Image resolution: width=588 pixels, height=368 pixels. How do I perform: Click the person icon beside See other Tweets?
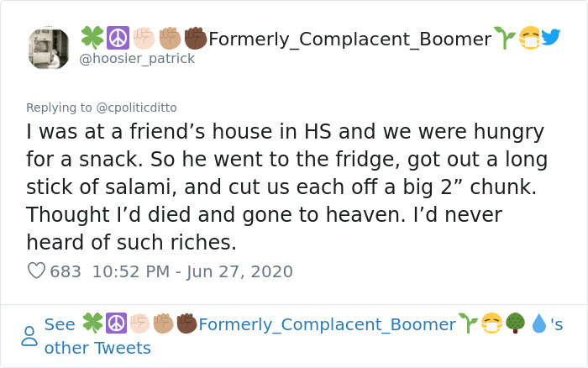pyautogui.click(x=29, y=336)
